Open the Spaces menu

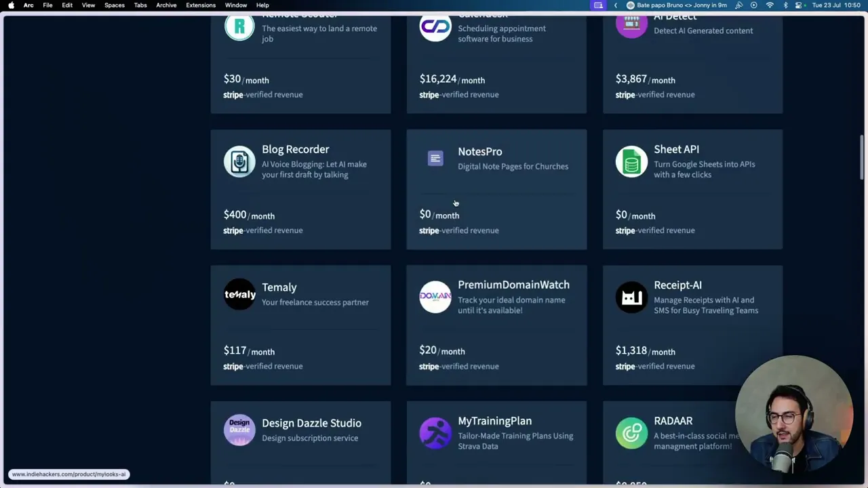pyautogui.click(x=114, y=5)
